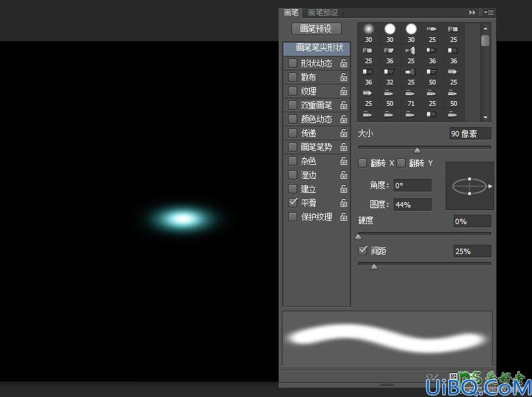Enable the 双重画笔 checkbox
The width and height of the screenshot is (532, 397).
click(x=293, y=105)
